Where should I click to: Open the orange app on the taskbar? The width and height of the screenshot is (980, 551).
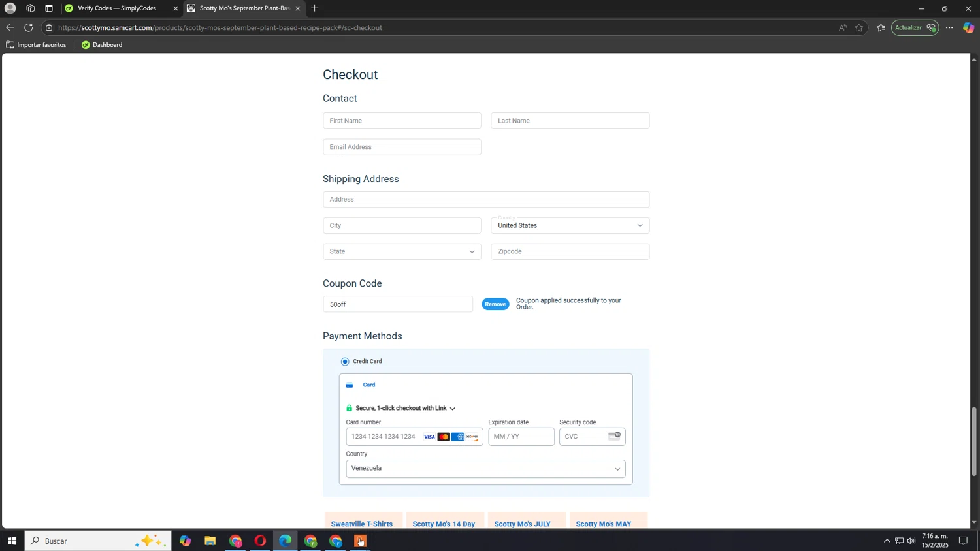pos(360,541)
